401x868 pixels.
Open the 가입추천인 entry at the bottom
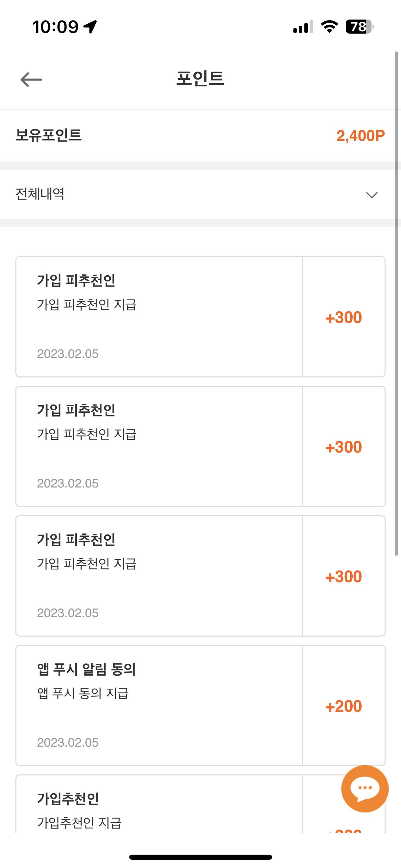pyautogui.click(x=159, y=804)
